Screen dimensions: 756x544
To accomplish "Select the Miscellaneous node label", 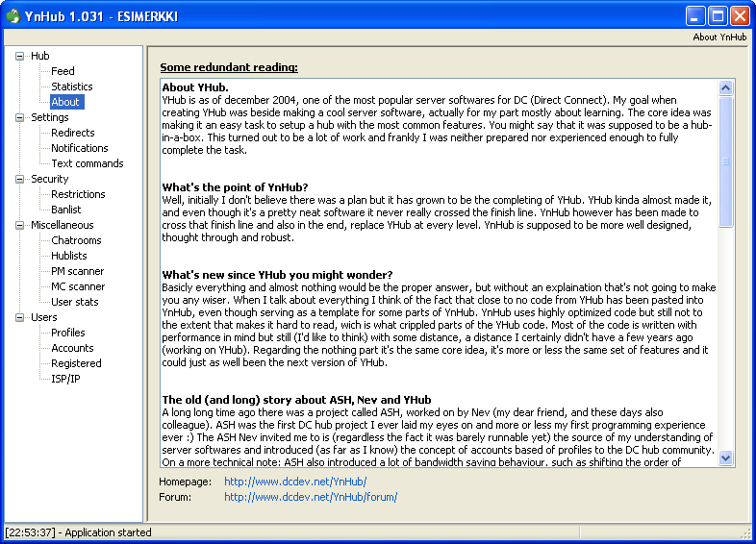I will (x=63, y=225).
